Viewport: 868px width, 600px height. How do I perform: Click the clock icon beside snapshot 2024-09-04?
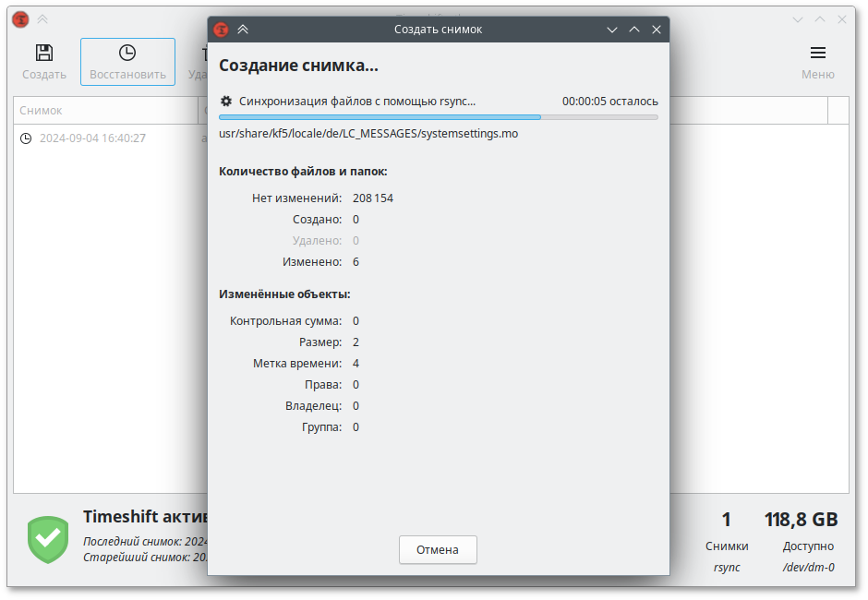(26, 139)
